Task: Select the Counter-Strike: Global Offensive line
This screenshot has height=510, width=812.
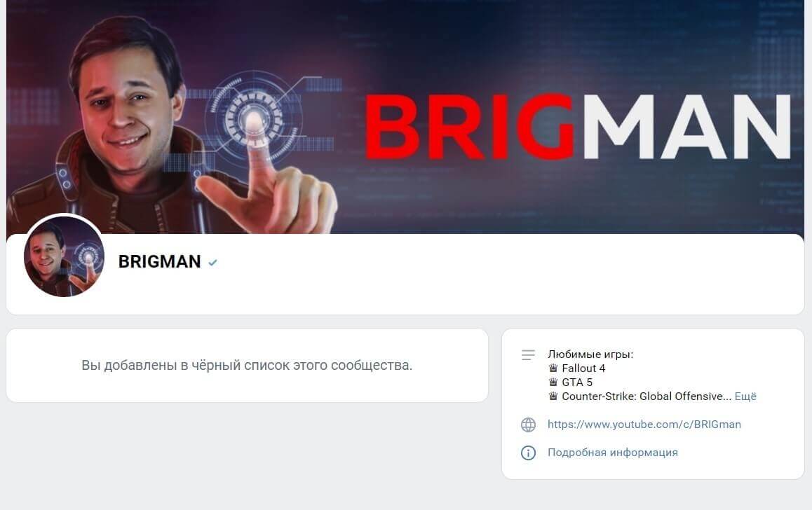Action: click(647, 397)
